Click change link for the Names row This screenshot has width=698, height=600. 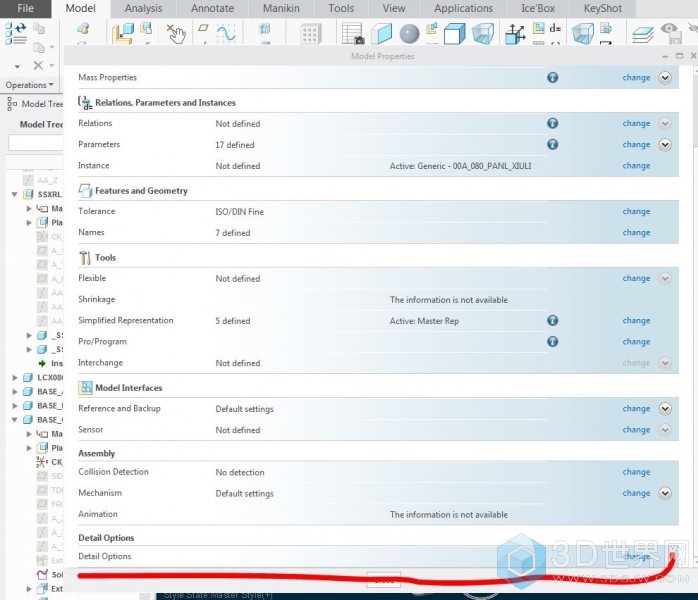[x=636, y=233]
